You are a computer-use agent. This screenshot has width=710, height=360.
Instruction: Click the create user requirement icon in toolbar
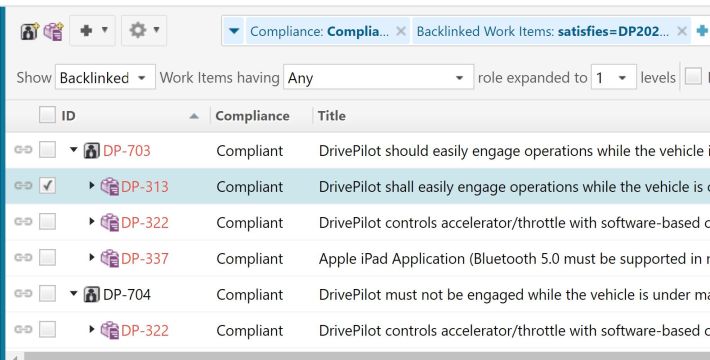coord(29,31)
